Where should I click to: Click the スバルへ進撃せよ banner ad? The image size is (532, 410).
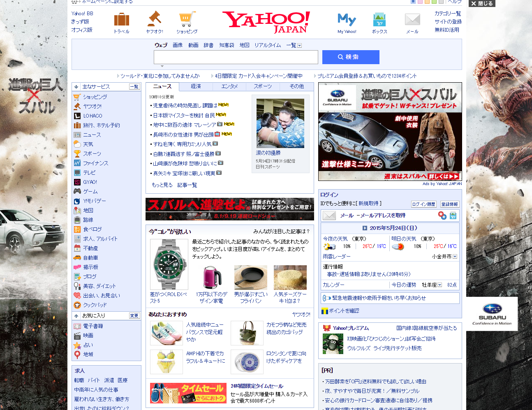[x=230, y=209]
